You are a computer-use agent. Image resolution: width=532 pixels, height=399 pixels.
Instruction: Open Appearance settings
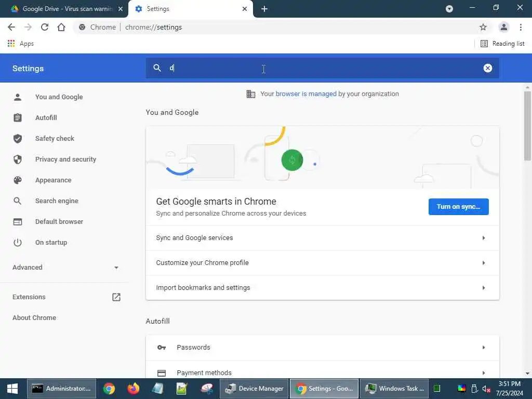[x=54, y=180]
